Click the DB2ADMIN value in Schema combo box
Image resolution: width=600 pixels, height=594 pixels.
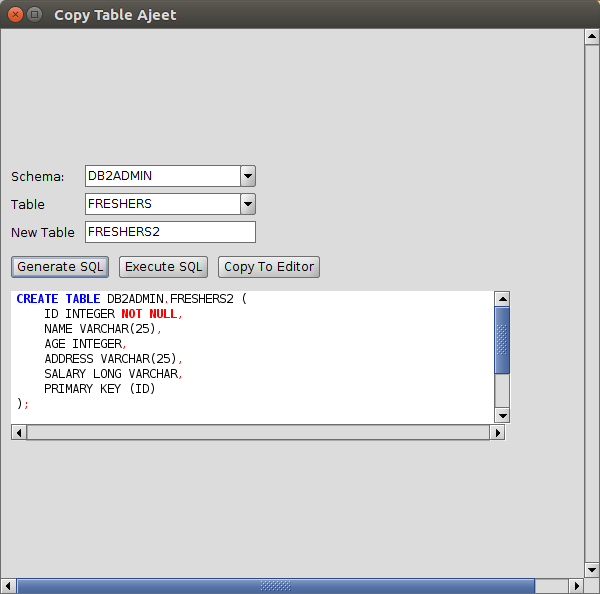pos(162,176)
